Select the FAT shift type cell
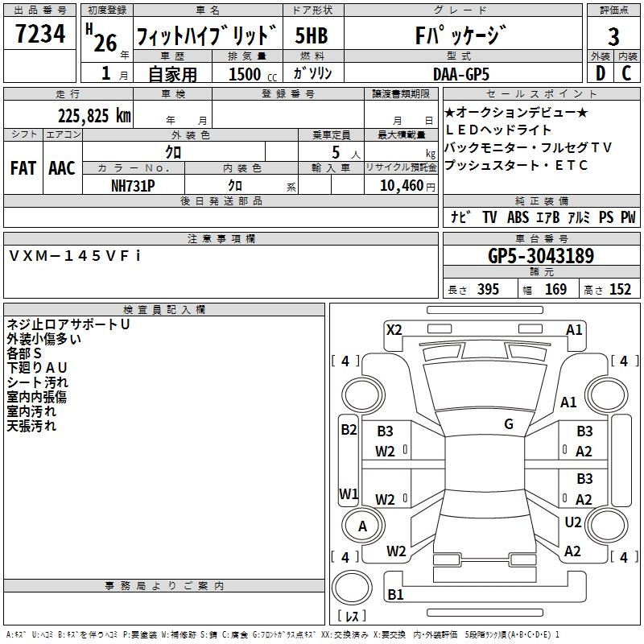Screen dimensions: 644x644 point(23,167)
